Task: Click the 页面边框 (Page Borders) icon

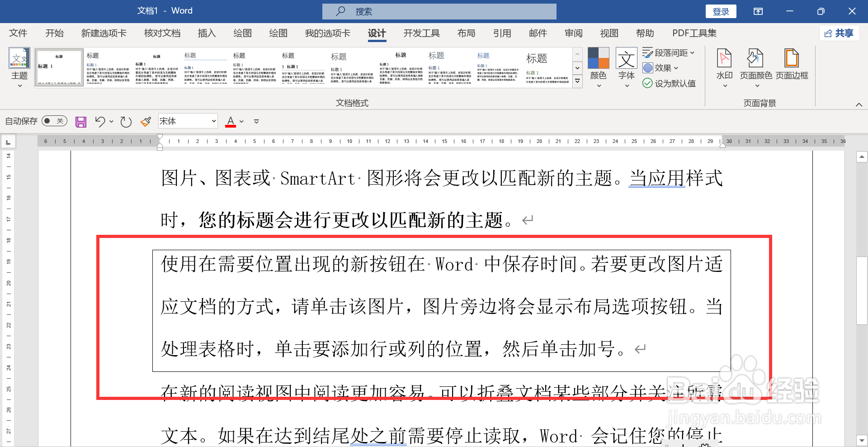Action: (792, 63)
